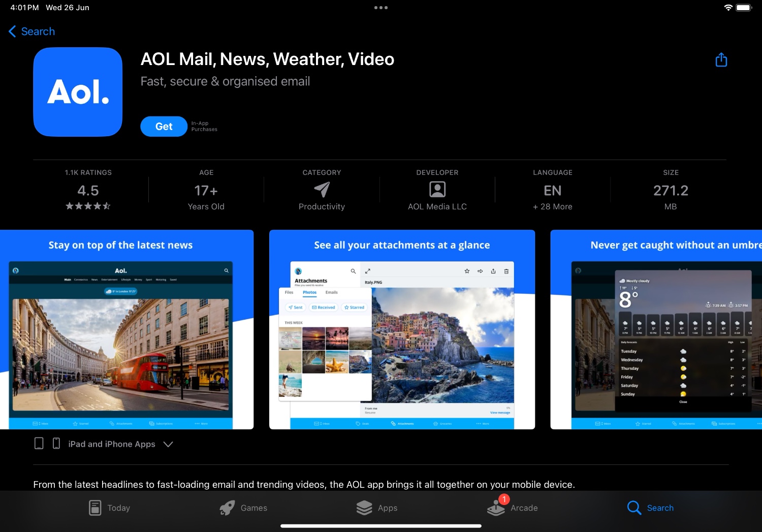This screenshot has width=762, height=532.
Task: Expand the iPad and iPhone Apps chevron
Action: point(168,444)
